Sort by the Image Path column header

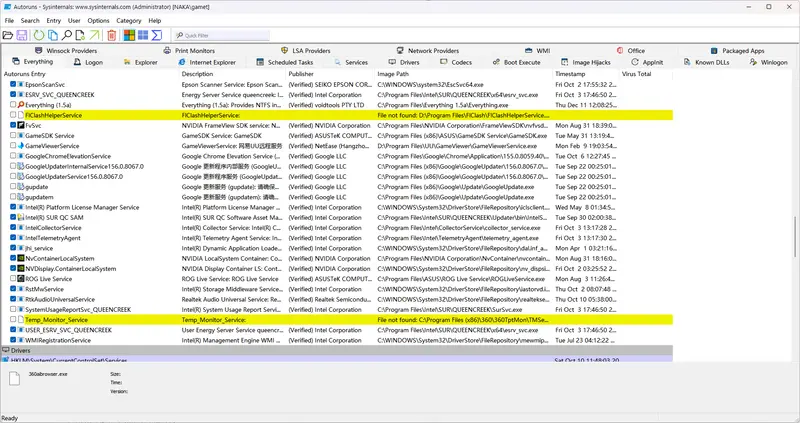point(464,74)
